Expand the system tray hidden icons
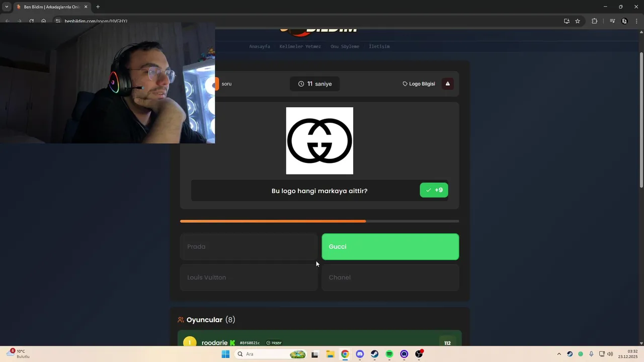Image resolution: width=644 pixels, height=362 pixels. [x=558, y=354]
